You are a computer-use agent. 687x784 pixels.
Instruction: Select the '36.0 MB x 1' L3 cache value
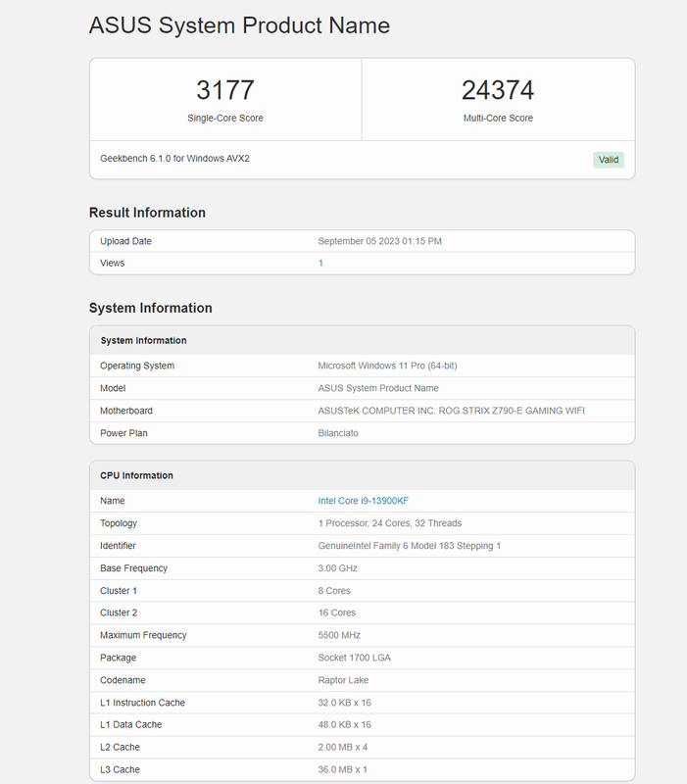[x=342, y=769]
